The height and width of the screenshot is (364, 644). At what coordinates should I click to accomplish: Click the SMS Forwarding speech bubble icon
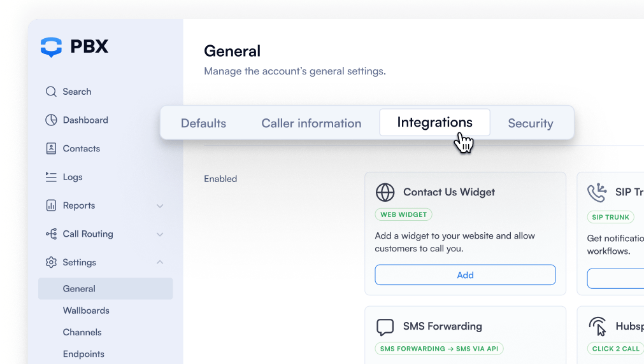tap(385, 327)
